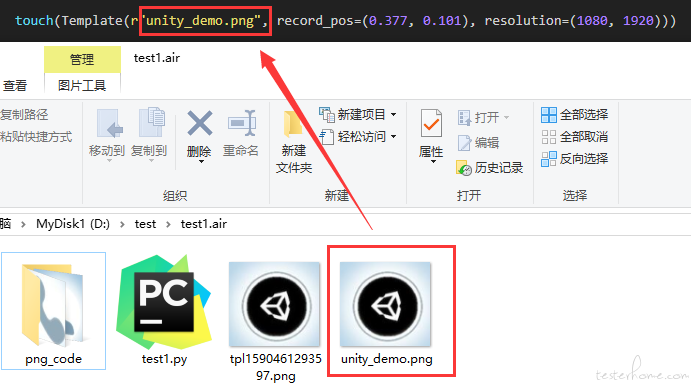Select the unity_demo.png thumbnail

pyautogui.click(x=386, y=304)
